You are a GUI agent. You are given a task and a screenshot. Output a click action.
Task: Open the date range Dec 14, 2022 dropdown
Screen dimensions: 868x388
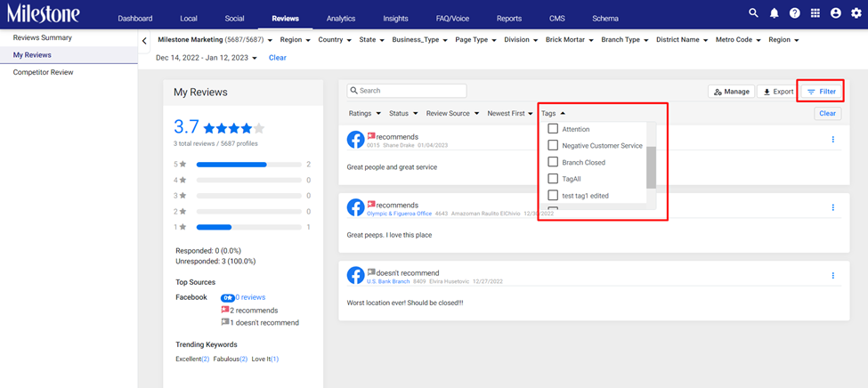pos(206,58)
